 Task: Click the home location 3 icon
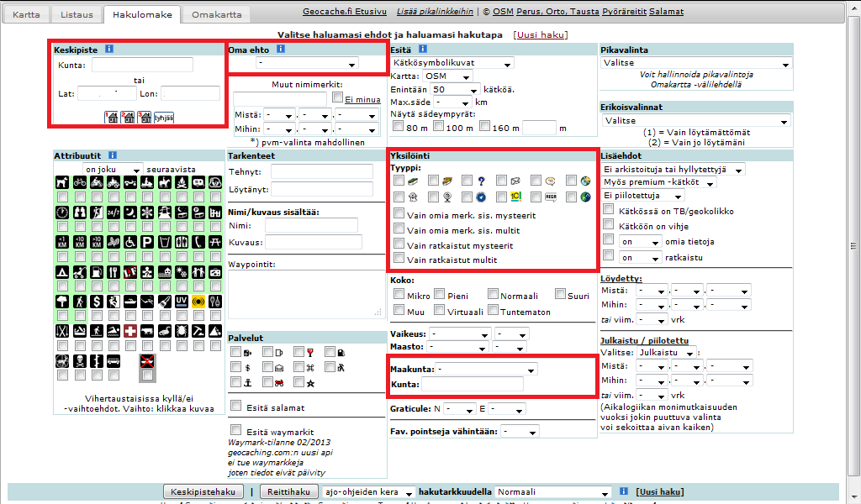coord(142,118)
